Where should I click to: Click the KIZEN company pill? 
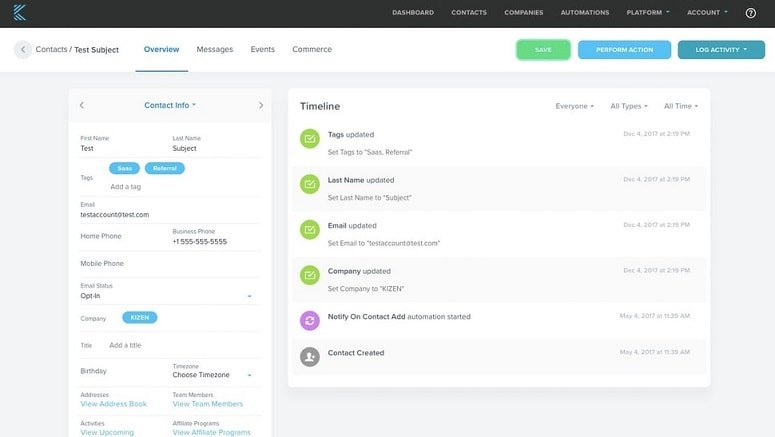(x=140, y=318)
